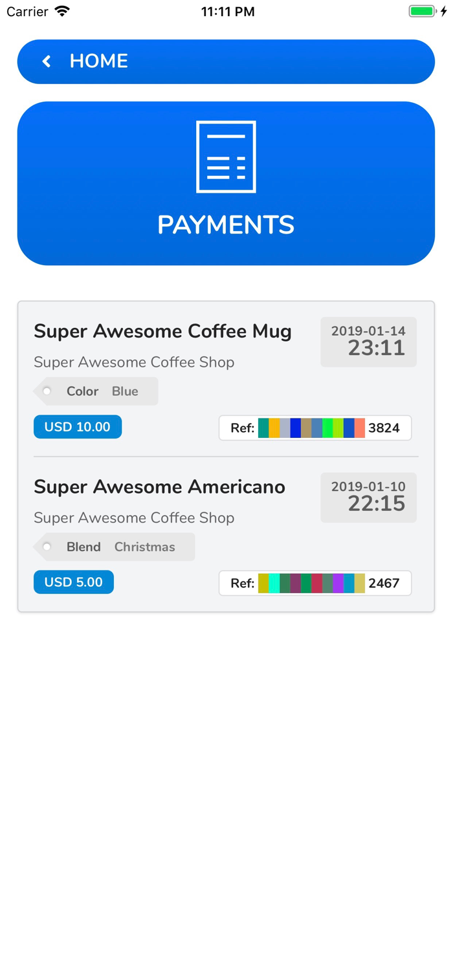Tap the color-coded reference ending 2467
The height and width of the screenshot is (980, 453).
pyautogui.click(x=315, y=583)
